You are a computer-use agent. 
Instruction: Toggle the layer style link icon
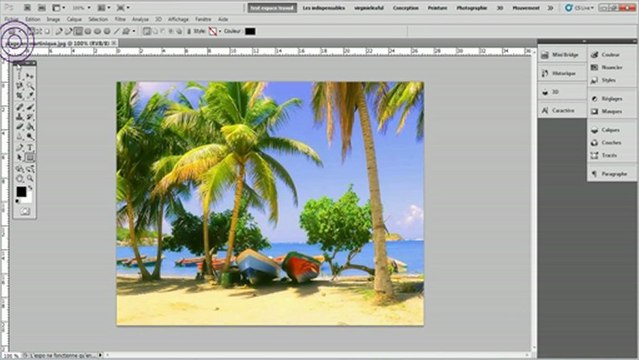(x=189, y=31)
